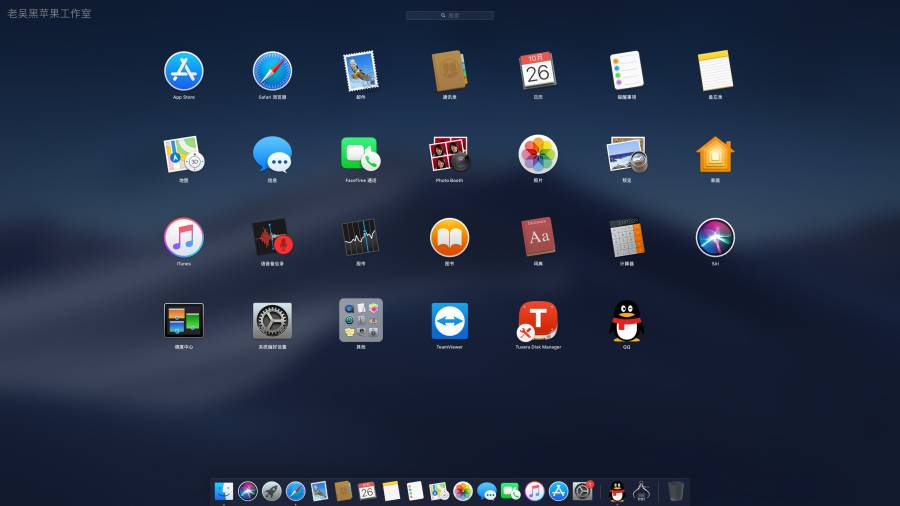The image size is (900, 506).
Task: Open Siri from the Launchpad grid
Action: click(715, 238)
